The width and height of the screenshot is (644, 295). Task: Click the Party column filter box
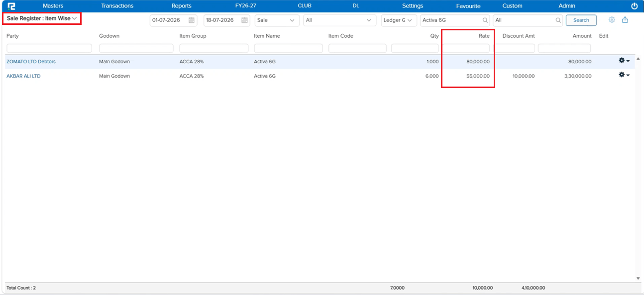(x=49, y=48)
